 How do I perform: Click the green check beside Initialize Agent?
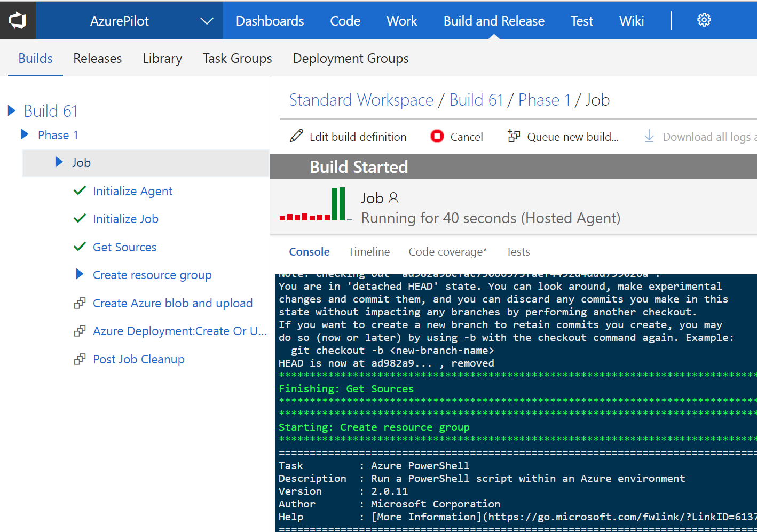click(80, 190)
